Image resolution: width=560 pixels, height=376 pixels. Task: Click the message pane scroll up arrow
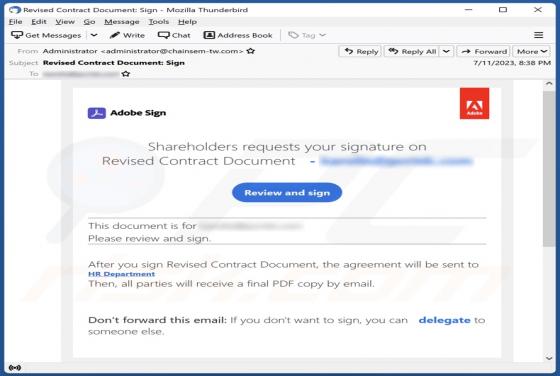coord(549,84)
